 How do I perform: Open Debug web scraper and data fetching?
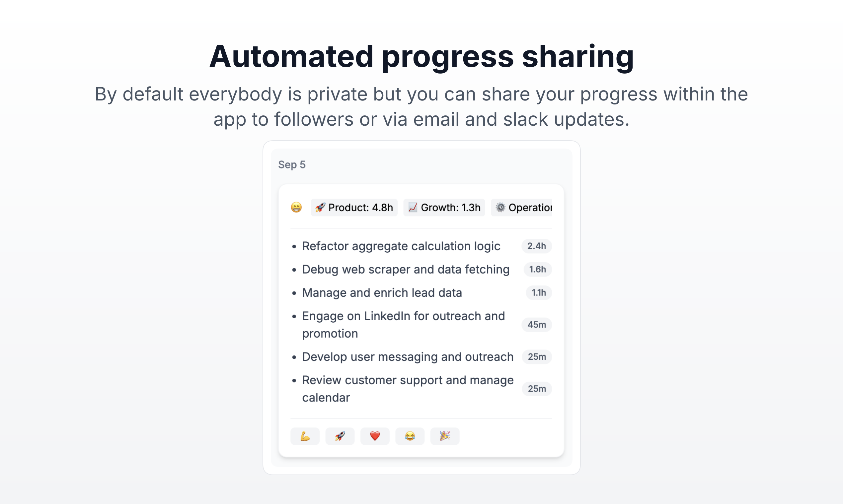pyautogui.click(x=406, y=269)
